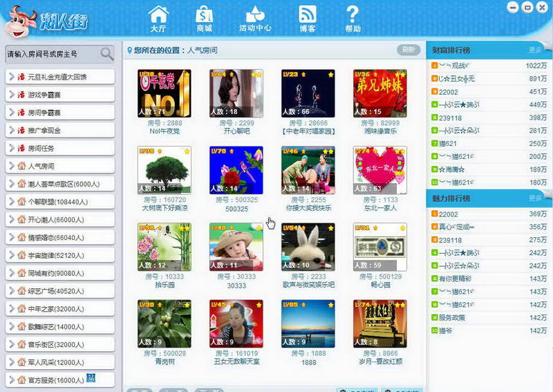This screenshot has width=553, height=392.
Task: Select 有你更精彩 in charm ranking
Action: click(x=489, y=279)
